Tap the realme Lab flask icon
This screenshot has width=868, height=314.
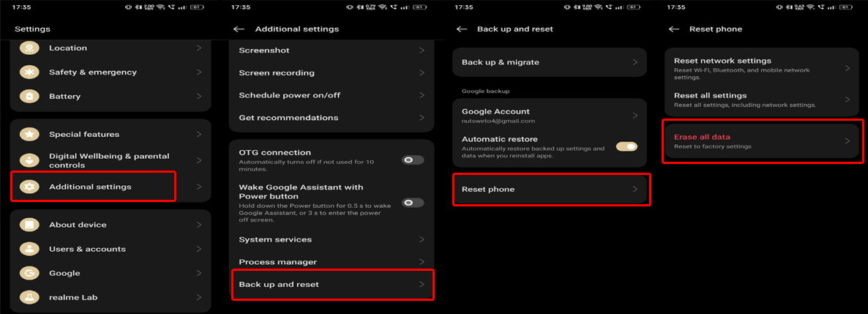click(x=29, y=297)
